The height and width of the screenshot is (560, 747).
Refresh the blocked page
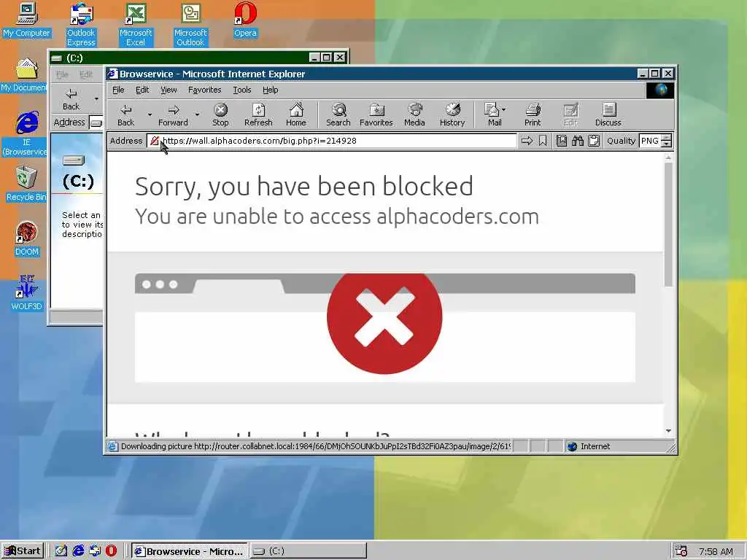pos(258,115)
